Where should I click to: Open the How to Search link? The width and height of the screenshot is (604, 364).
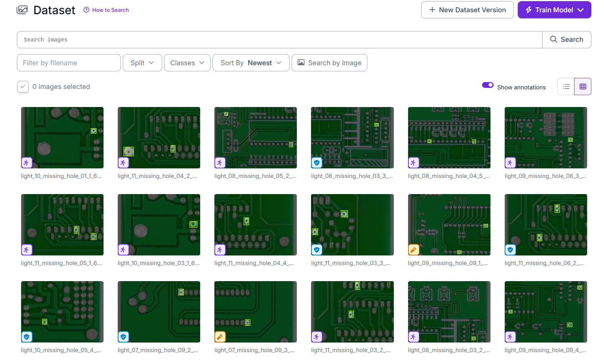(x=110, y=10)
